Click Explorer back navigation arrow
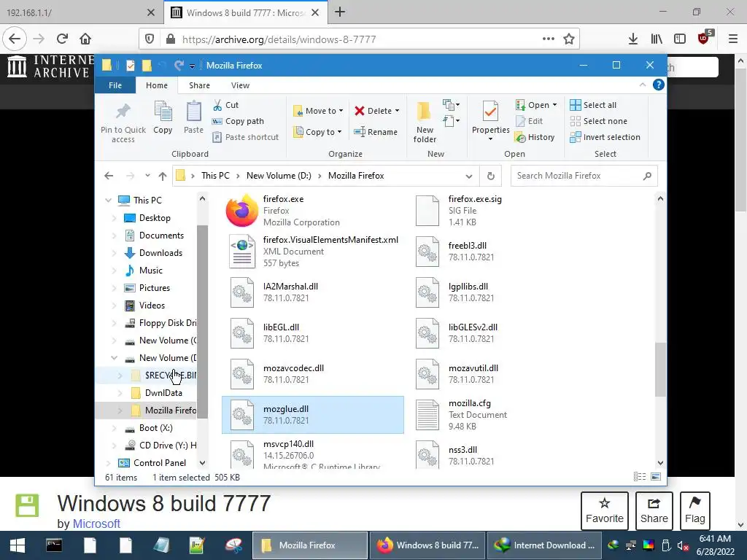 [x=109, y=176]
